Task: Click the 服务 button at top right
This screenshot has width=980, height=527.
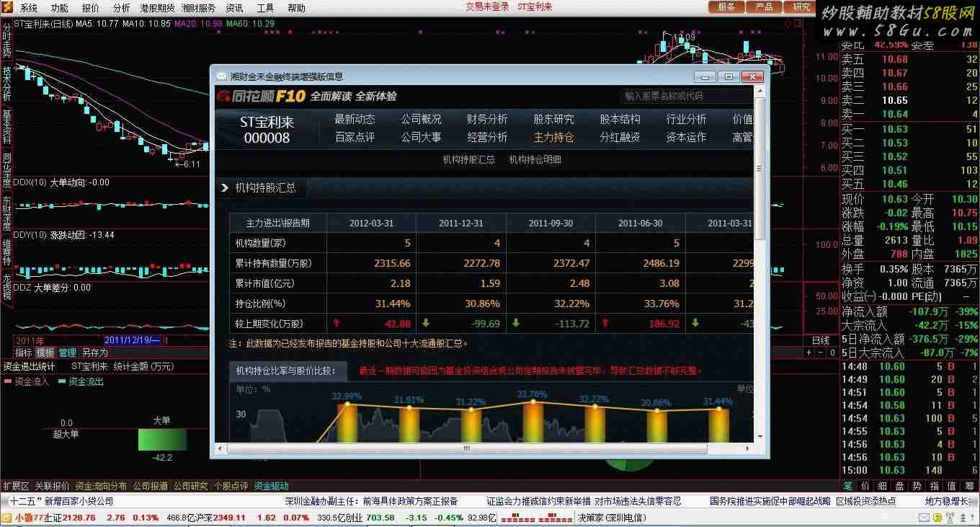Action: (x=726, y=6)
